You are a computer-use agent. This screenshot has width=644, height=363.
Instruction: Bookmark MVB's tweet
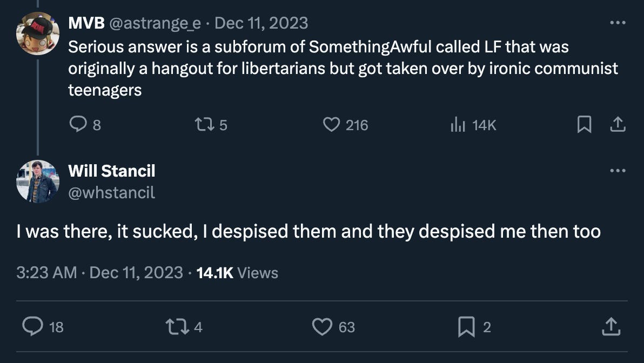584,124
